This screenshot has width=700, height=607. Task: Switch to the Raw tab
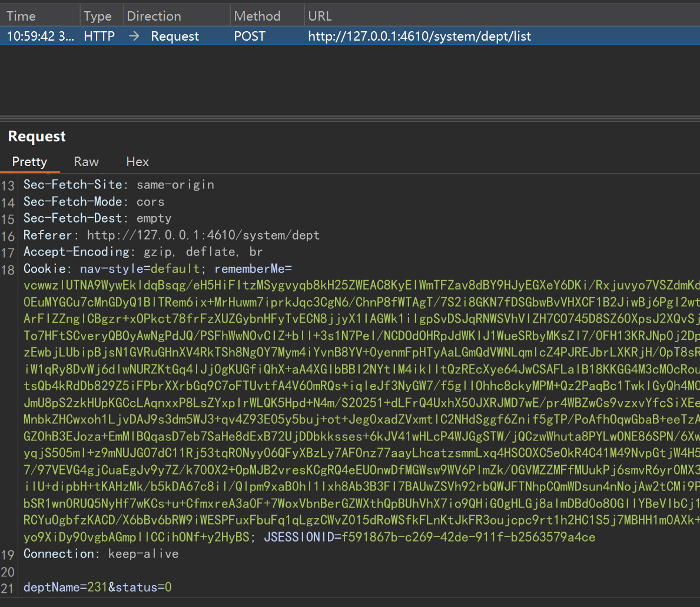pos(86,161)
